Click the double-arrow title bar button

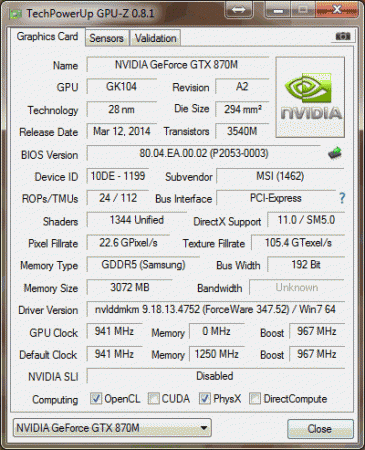(238, 10)
